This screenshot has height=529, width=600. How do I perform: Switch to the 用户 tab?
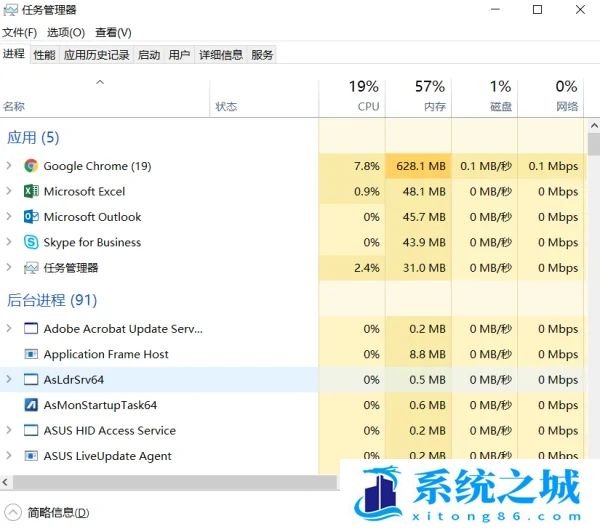[x=179, y=55]
